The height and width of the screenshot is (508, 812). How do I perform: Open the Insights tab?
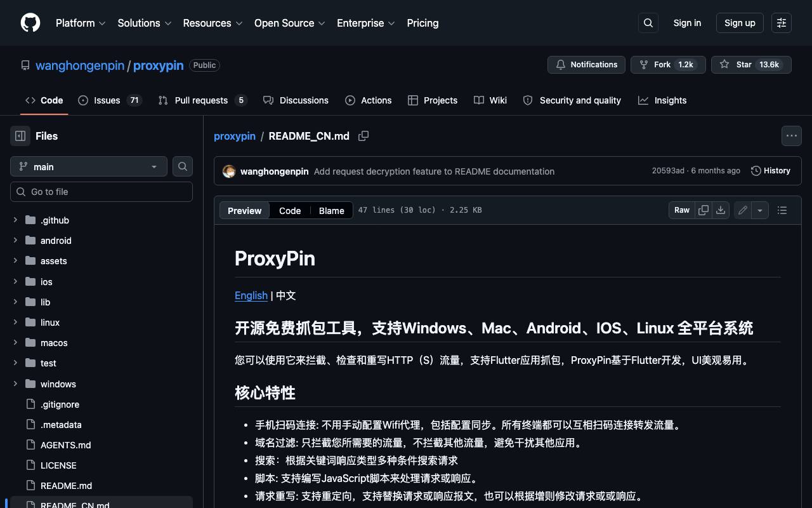[x=662, y=100]
